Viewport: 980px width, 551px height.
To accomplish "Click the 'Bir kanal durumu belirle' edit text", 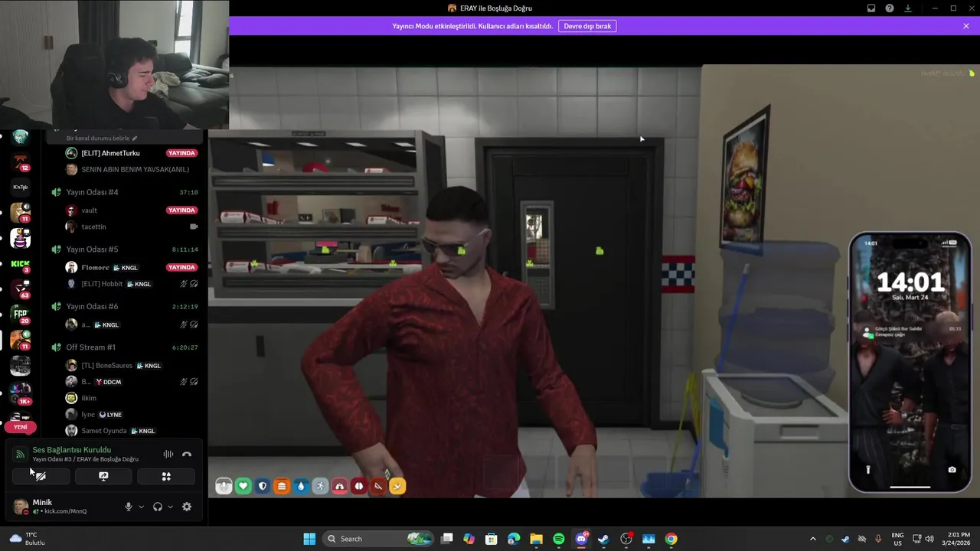I will 102,139.
